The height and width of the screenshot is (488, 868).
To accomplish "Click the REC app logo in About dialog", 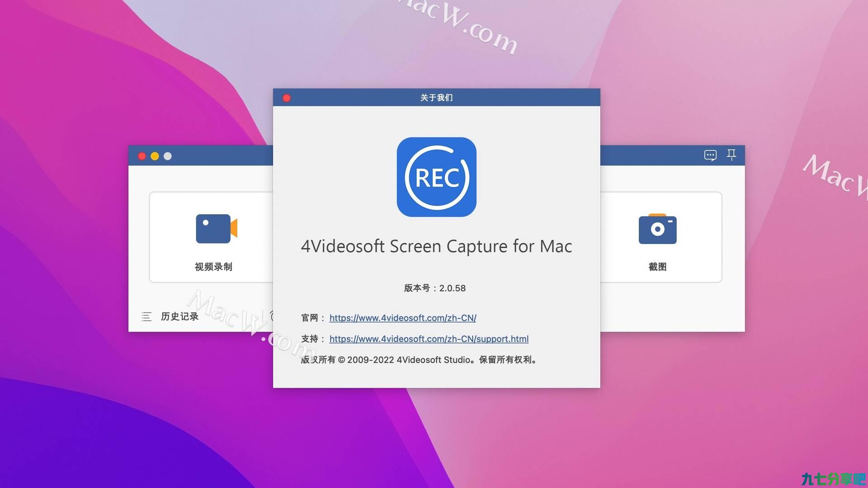I will [x=436, y=177].
